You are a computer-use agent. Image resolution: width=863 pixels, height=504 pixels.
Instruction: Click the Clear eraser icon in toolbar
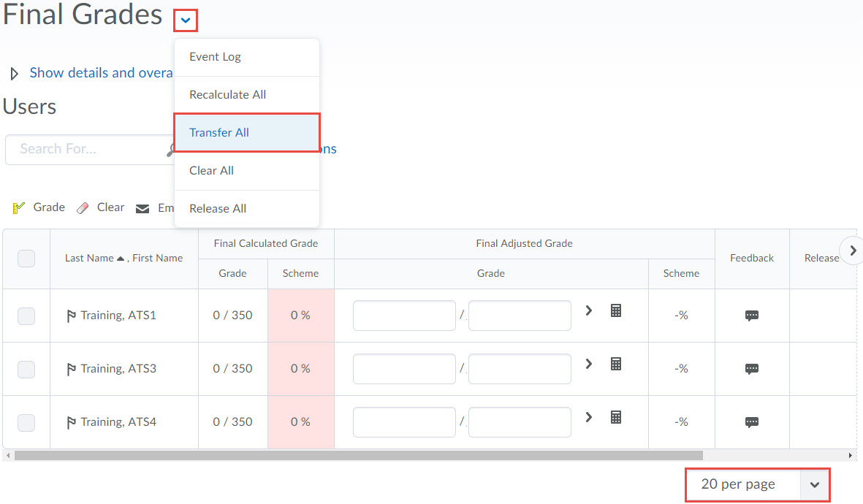tap(83, 208)
